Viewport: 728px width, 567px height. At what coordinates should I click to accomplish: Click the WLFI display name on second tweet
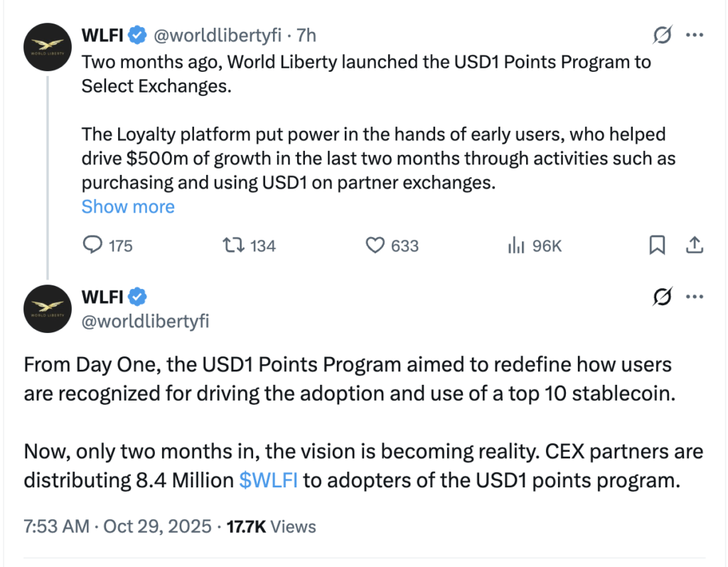coord(105,297)
